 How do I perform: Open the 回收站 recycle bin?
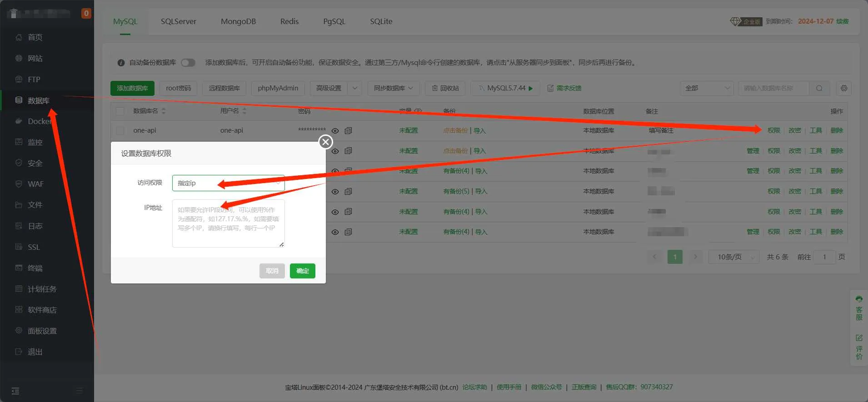coord(445,88)
